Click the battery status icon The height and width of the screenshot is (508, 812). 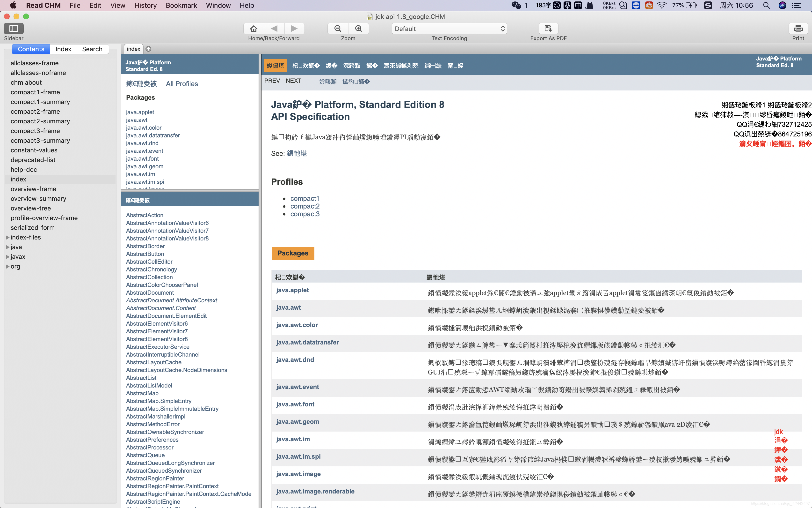click(x=691, y=5)
